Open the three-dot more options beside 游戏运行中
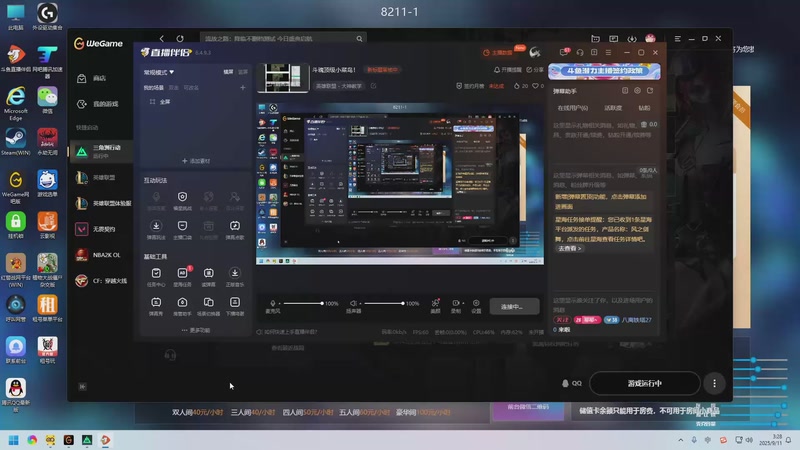This screenshot has width=800, height=450. click(x=714, y=383)
